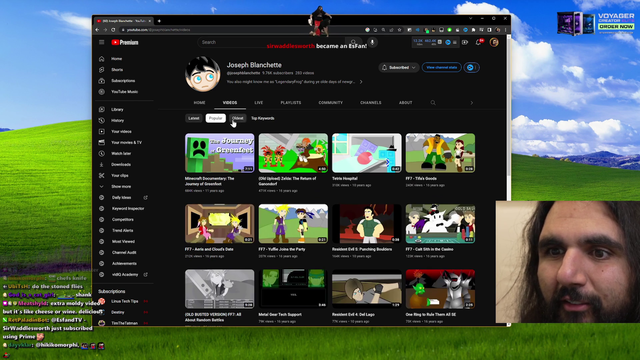Open the notifications bell in header
640x360 pixels.
tap(478, 42)
